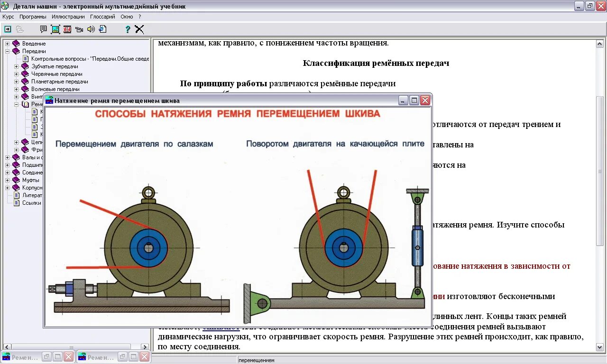Click the Классификация ремённых передач heading

point(376,63)
